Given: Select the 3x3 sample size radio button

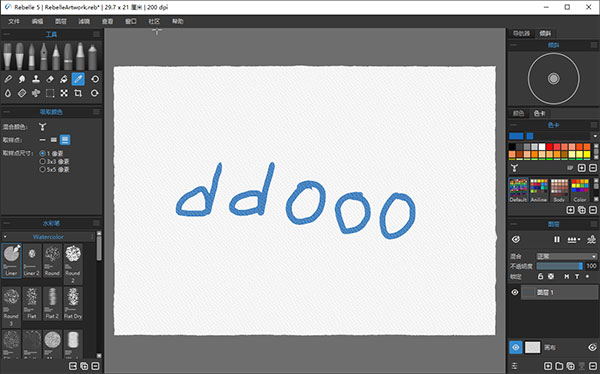Looking at the screenshot, I should coord(42,161).
